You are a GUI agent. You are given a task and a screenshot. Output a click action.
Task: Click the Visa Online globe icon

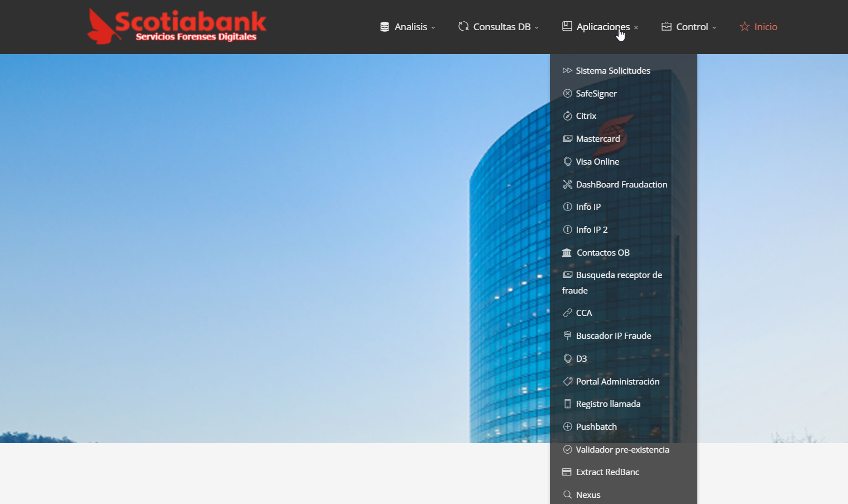pyautogui.click(x=567, y=161)
